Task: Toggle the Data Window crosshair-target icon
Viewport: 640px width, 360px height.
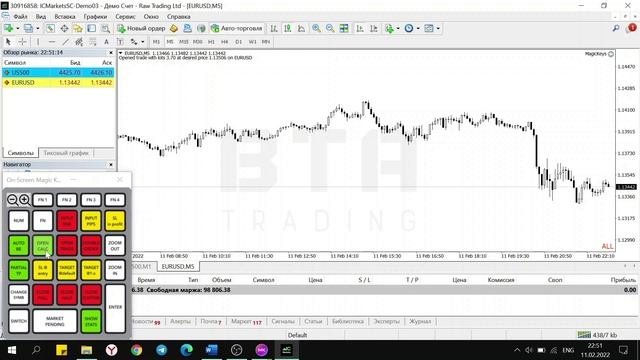Action: pyautogui.click(x=64, y=28)
